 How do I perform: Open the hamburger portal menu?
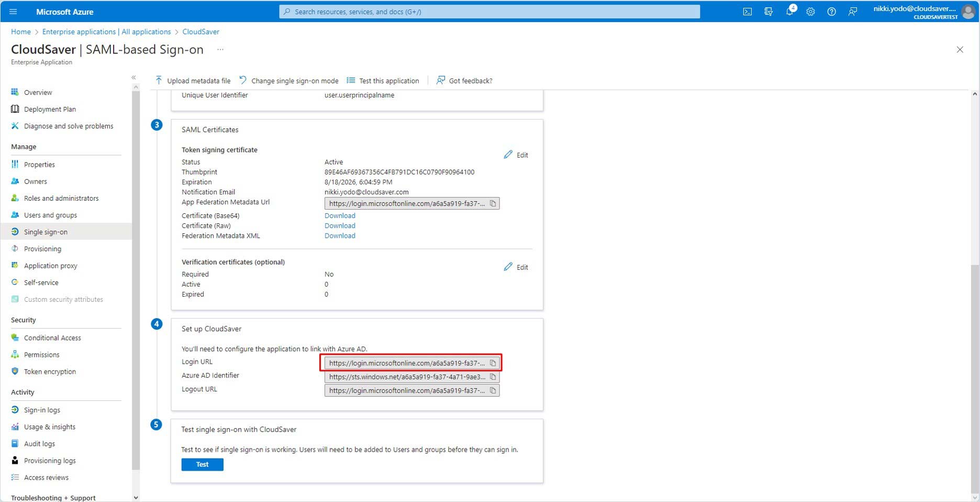tap(13, 12)
